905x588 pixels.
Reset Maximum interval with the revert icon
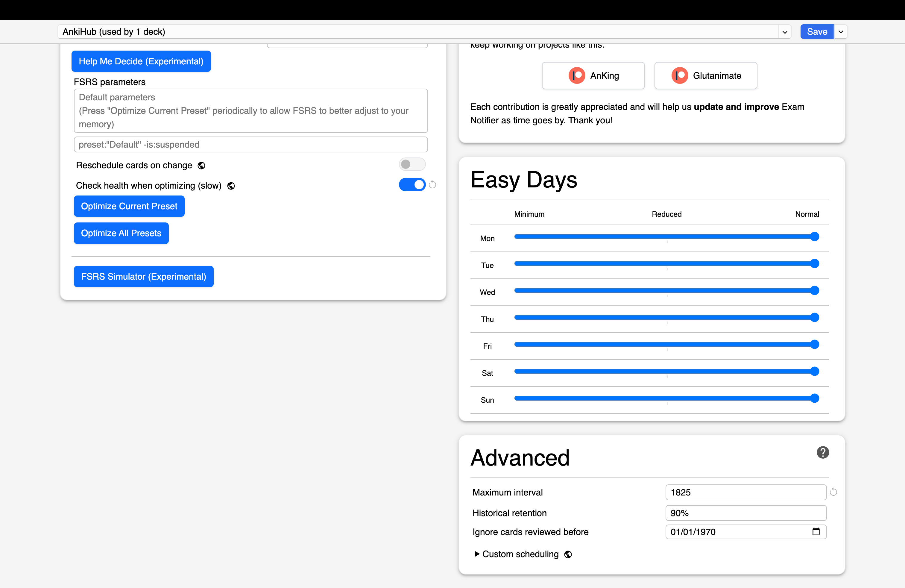[833, 492]
